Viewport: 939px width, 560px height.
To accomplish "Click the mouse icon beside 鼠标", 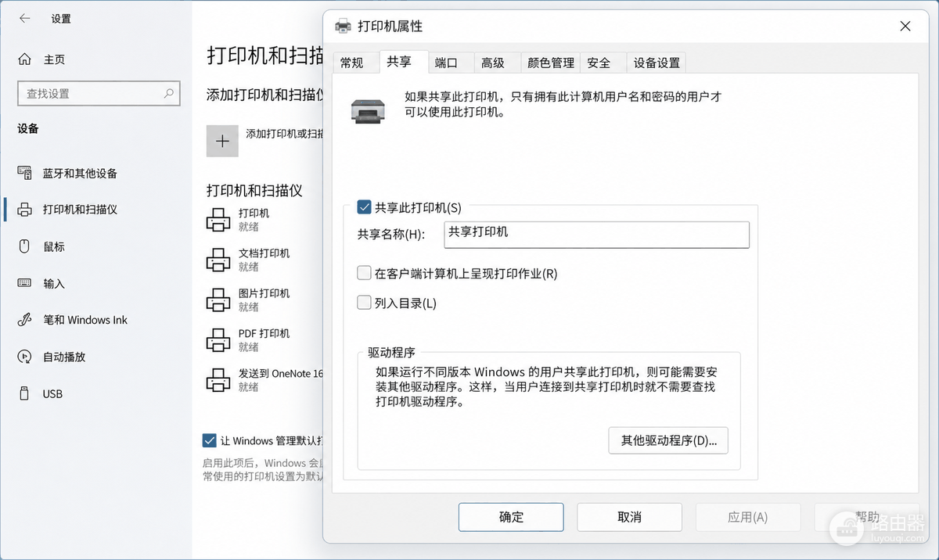I will [x=25, y=246].
